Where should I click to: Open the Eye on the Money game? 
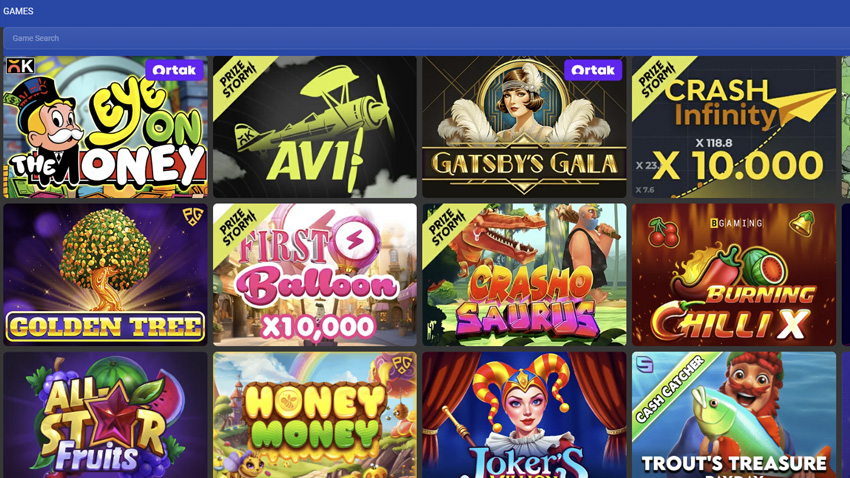click(106, 127)
